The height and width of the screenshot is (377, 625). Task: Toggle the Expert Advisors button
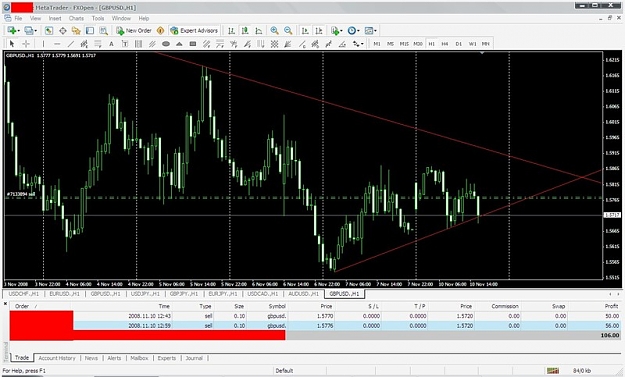[194, 30]
